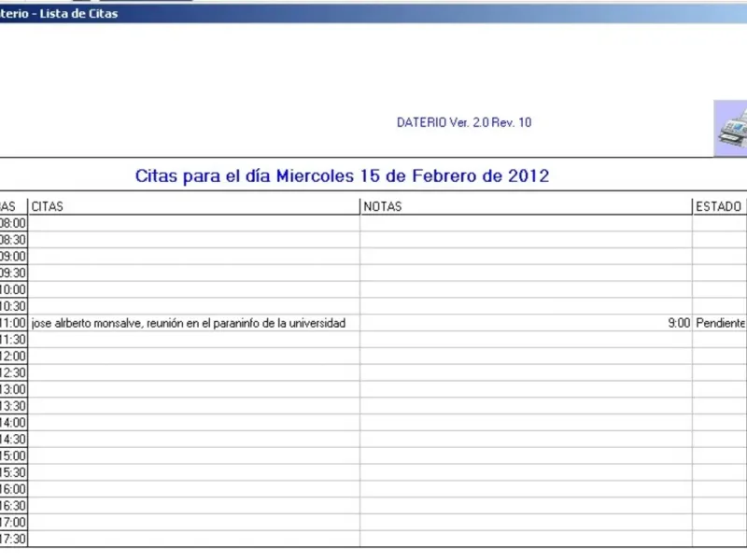Select the 15:30 time slot
The height and width of the screenshot is (560, 747).
coord(13,473)
